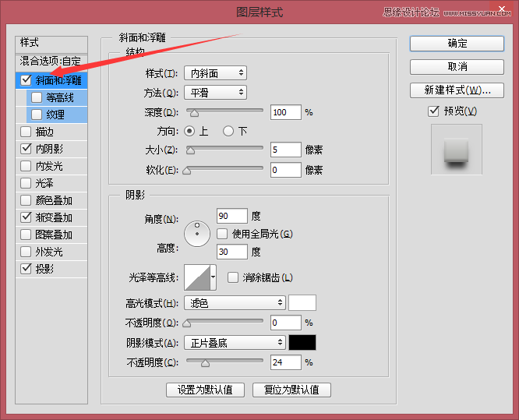519x420 pixels.
Task: Uncheck the 投影 checkbox
Action: coord(26,269)
